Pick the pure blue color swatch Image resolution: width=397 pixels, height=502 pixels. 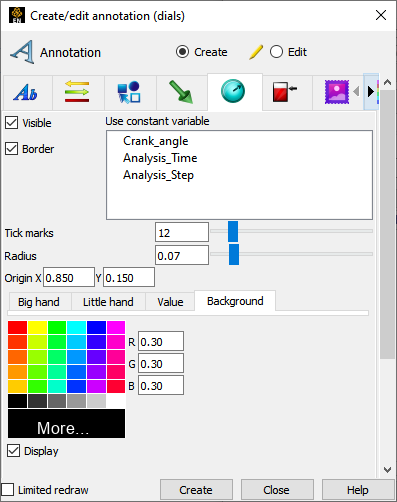click(x=96, y=327)
